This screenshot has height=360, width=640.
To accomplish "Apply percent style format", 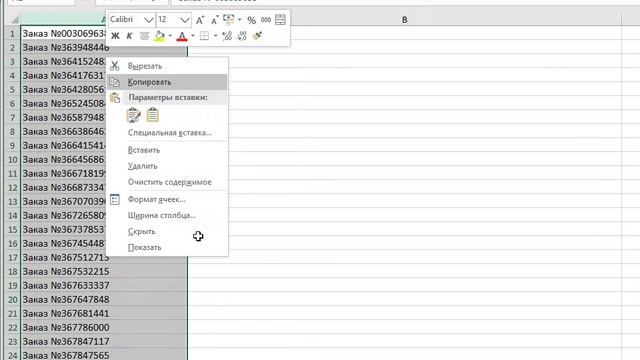I will [x=251, y=20].
